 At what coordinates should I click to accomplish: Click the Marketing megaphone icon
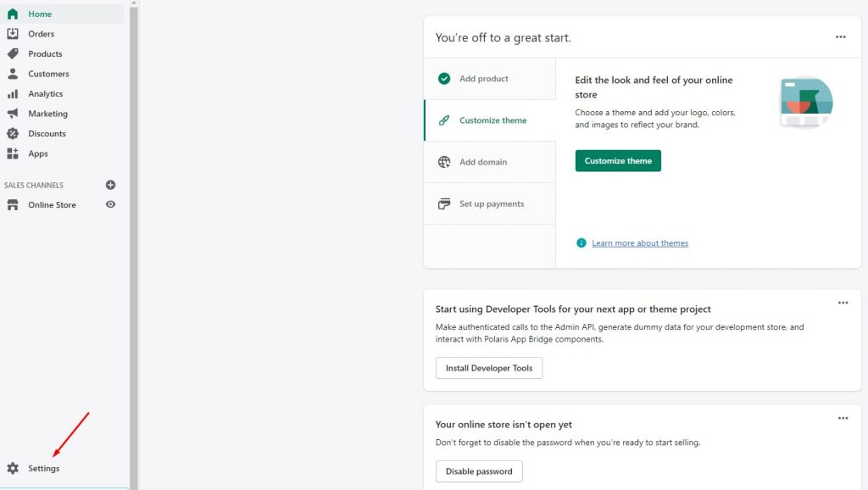(x=13, y=114)
